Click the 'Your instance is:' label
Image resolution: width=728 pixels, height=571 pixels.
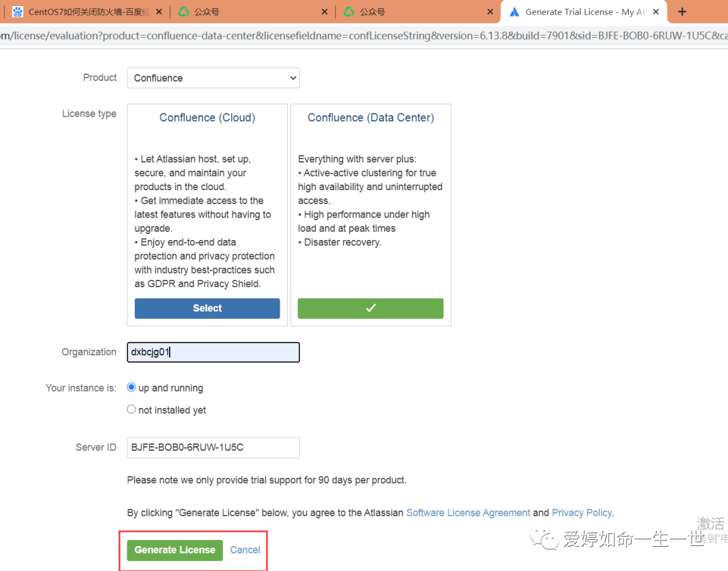point(81,388)
